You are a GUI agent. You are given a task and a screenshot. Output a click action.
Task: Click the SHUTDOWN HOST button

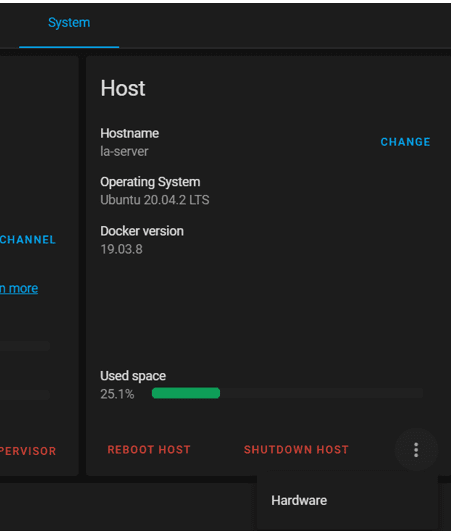296,450
